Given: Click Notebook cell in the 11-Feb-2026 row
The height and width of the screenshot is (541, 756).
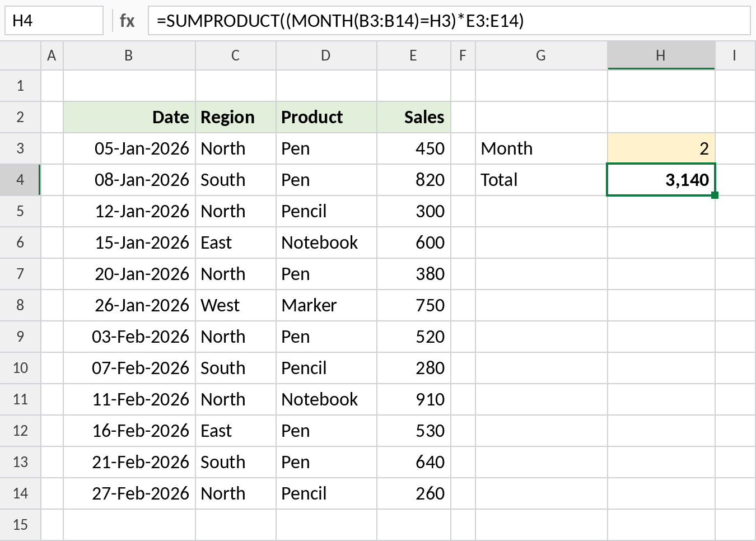Looking at the screenshot, I should (326, 399).
